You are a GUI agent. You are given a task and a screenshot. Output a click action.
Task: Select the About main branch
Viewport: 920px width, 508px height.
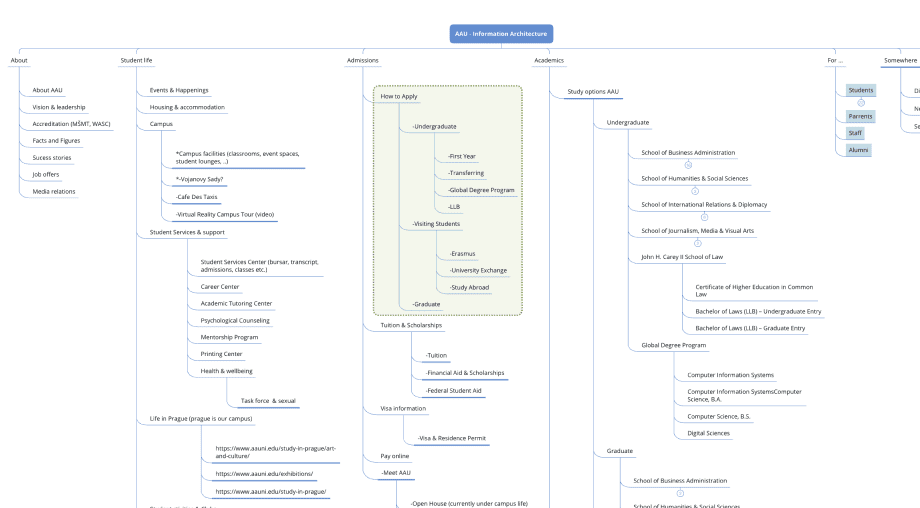tap(19, 60)
